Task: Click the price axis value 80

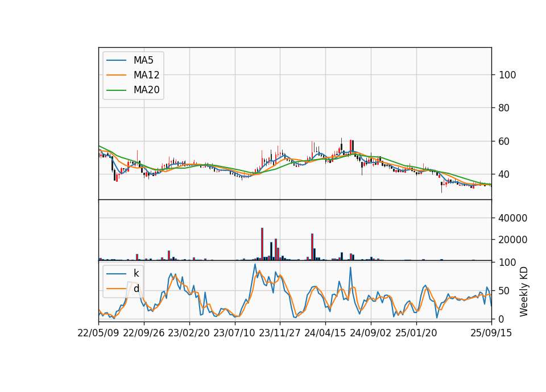Action: pyautogui.click(x=504, y=108)
